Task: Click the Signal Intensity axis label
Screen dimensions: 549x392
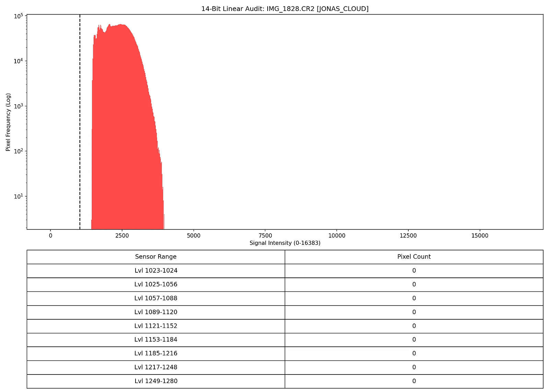Action: pos(285,242)
